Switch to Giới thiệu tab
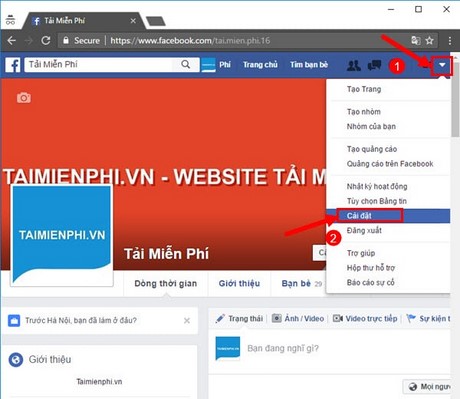 (x=239, y=284)
